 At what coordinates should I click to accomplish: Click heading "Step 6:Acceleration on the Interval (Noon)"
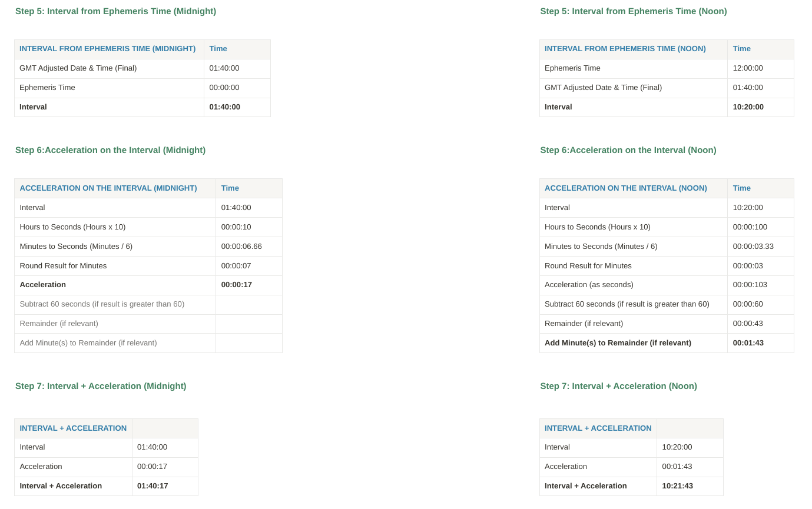point(628,150)
